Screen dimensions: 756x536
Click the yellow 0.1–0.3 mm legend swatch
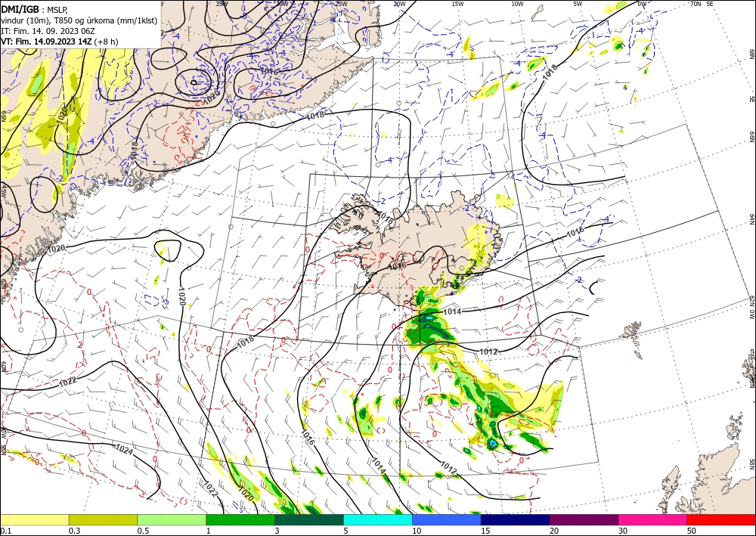coord(34,519)
